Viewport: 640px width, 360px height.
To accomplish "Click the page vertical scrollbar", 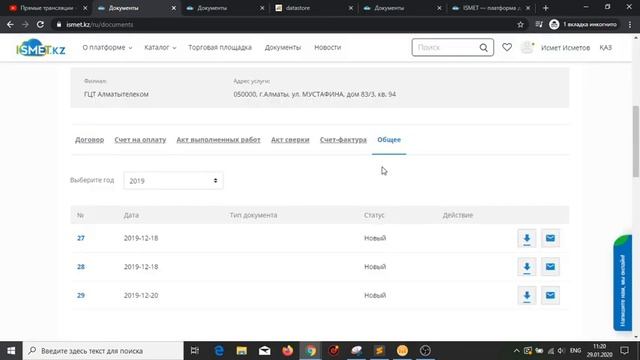I will tap(636, 141).
